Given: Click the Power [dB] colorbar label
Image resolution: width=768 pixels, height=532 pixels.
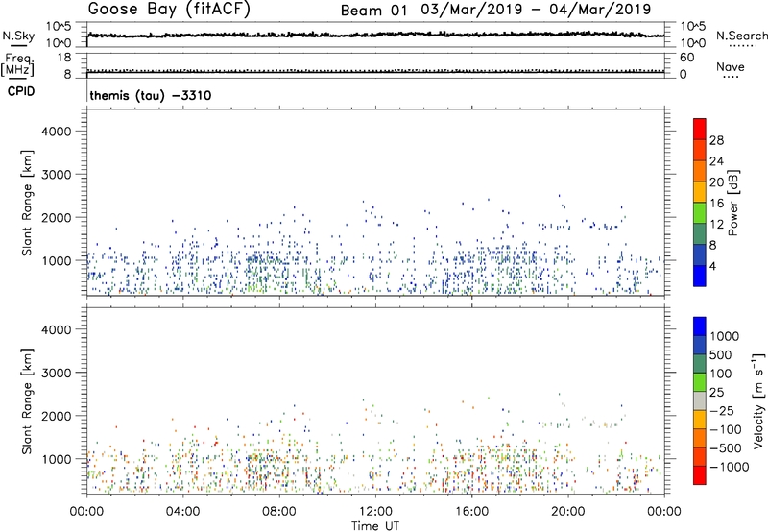Looking at the screenshot, I should point(733,203).
